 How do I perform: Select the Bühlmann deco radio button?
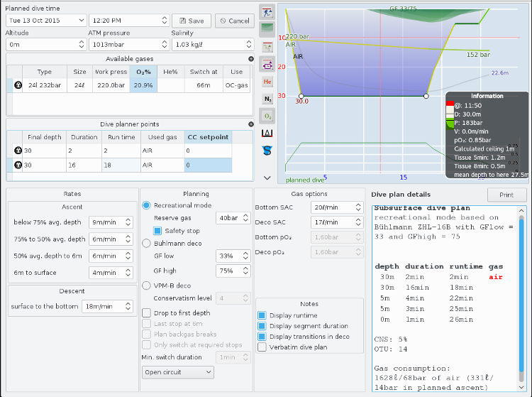point(147,243)
